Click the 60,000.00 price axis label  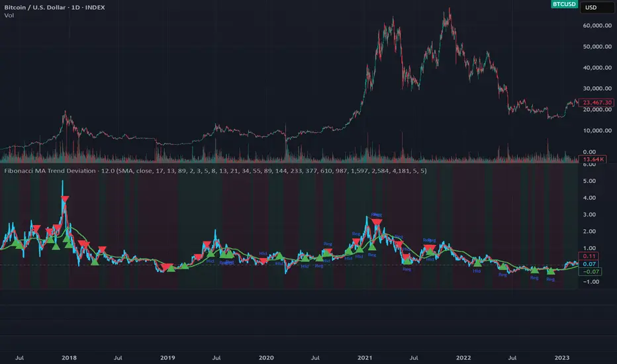click(x=597, y=26)
